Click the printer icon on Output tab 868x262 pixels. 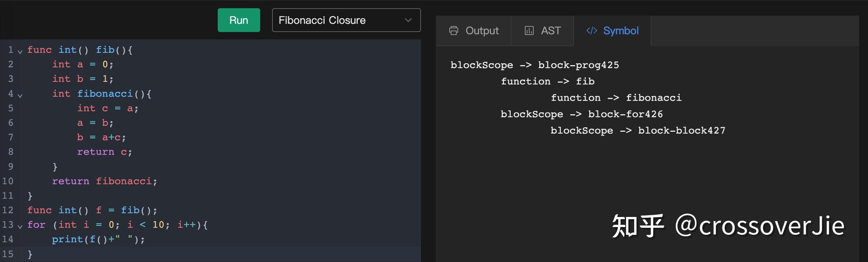coord(454,31)
